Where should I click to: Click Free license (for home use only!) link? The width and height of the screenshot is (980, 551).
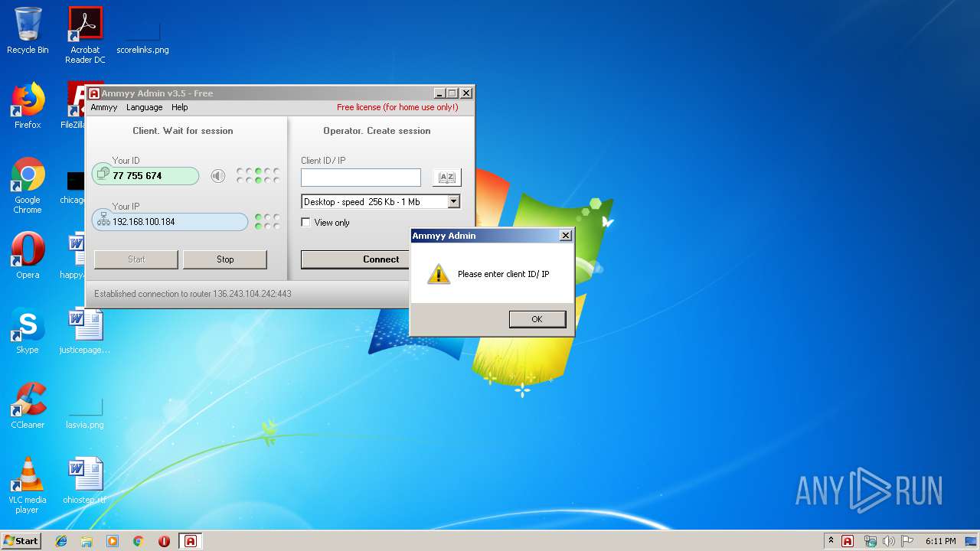click(397, 107)
